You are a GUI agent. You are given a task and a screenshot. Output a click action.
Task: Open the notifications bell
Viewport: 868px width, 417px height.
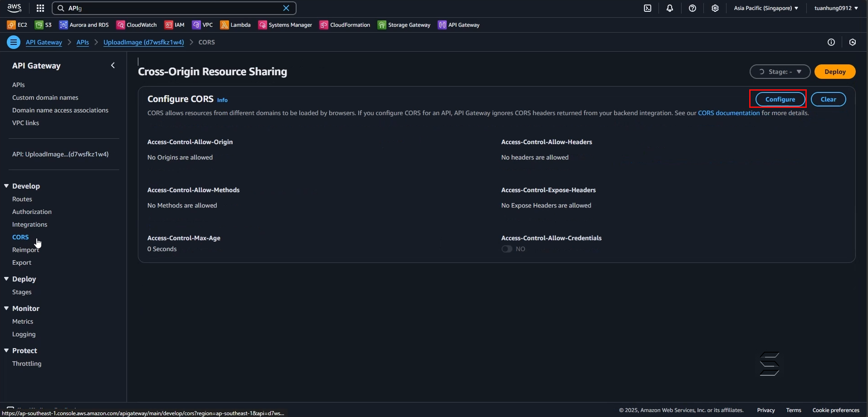[x=670, y=8]
